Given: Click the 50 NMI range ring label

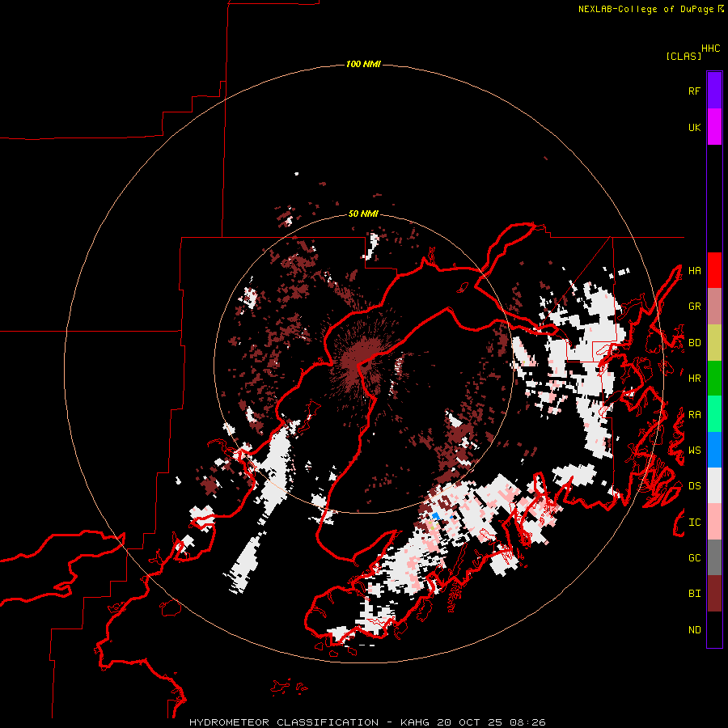Looking at the screenshot, I should tap(363, 214).
